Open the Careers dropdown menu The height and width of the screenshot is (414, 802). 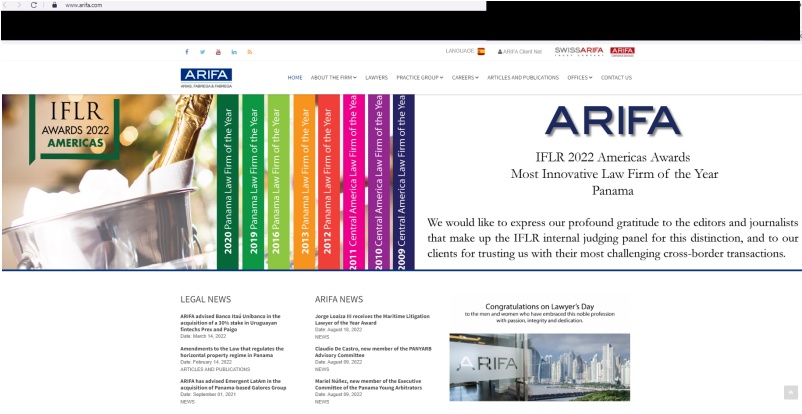tap(465, 77)
